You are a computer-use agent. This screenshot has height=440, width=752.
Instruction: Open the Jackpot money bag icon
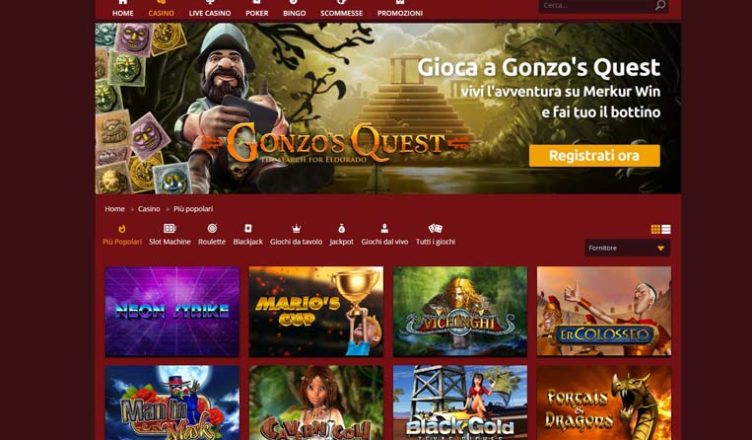pyautogui.click(x=341, y=228)
